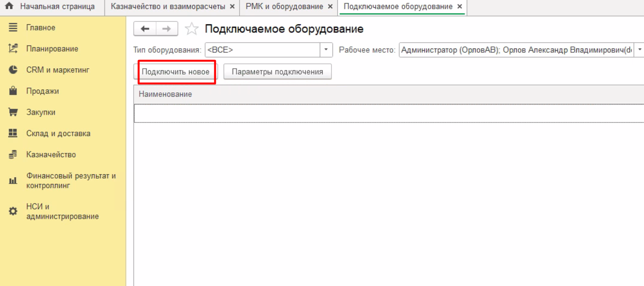Expand the Рабочее место dropdown arrow
Screen dimensions: 644x286
640,50
